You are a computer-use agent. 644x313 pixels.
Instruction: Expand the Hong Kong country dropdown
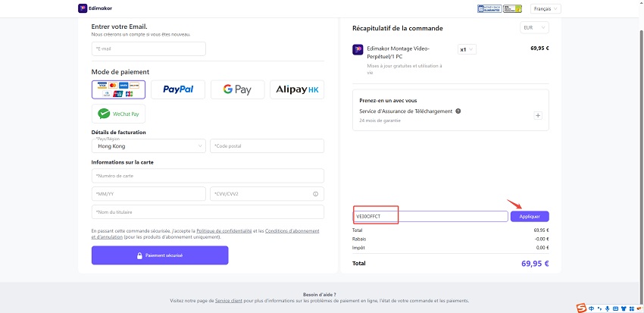point(148,146)
